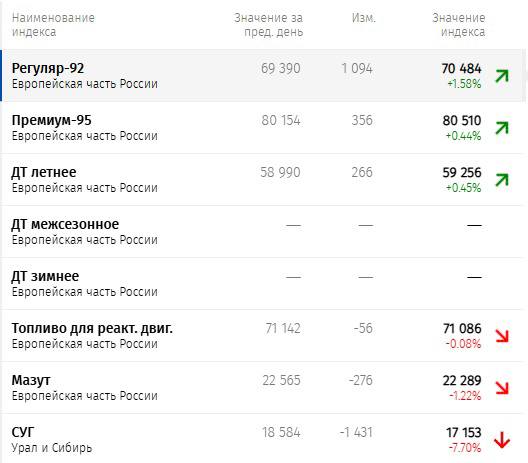Click the Изм. column header
The height and width of the screenshot is (463, 528).
coord(363,18)
